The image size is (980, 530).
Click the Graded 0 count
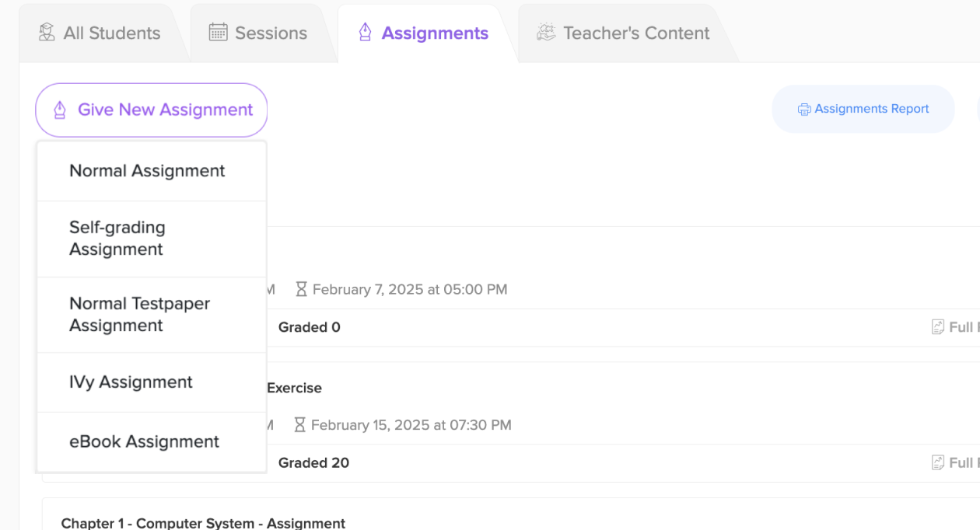coord(310,327)
